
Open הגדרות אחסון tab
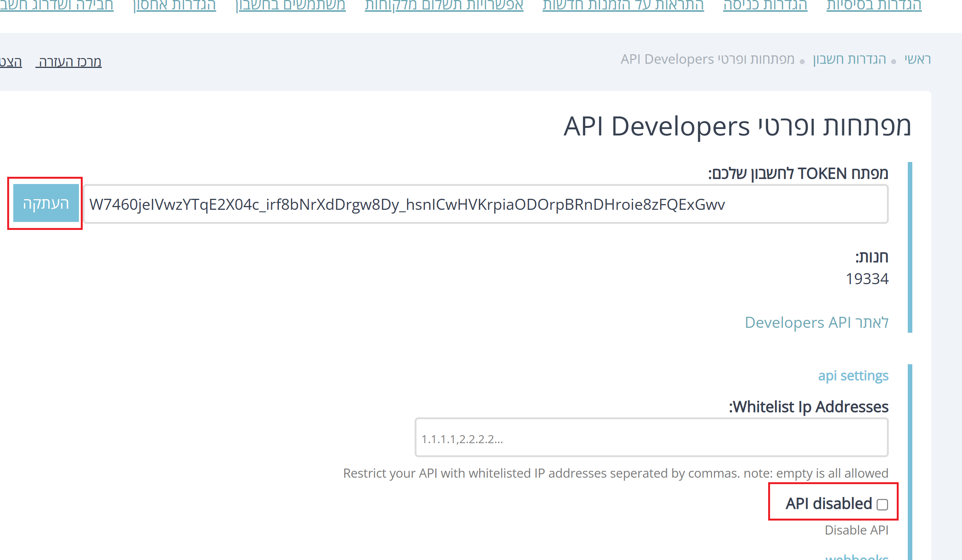tap(174, 5)
